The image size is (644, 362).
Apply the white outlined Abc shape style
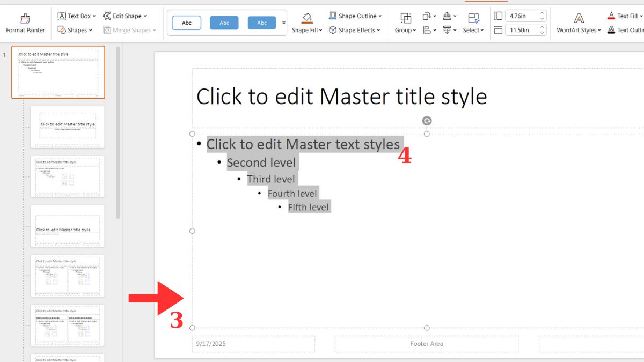[x=187, y=23]
